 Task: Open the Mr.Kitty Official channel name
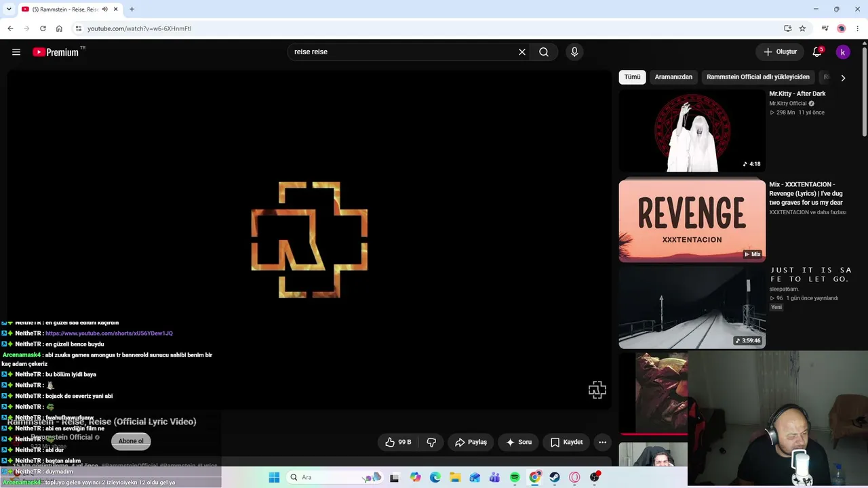(x=787, y=104)
